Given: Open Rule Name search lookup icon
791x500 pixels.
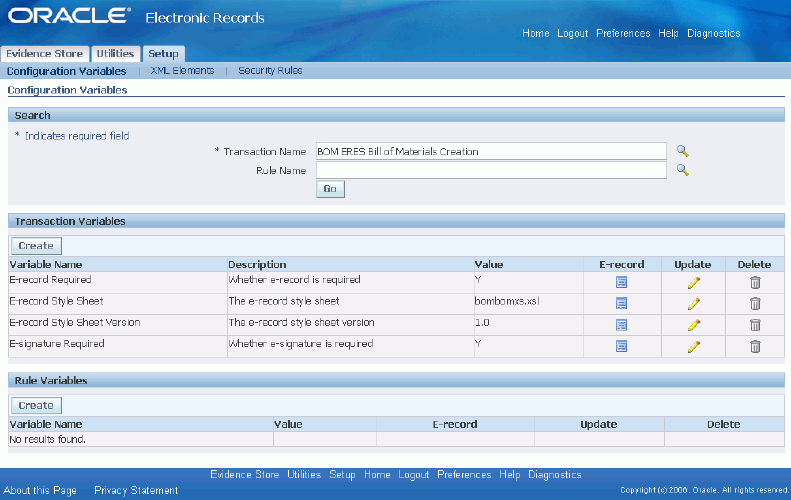Looking at the screenshot, I should [x=683, y=170].
